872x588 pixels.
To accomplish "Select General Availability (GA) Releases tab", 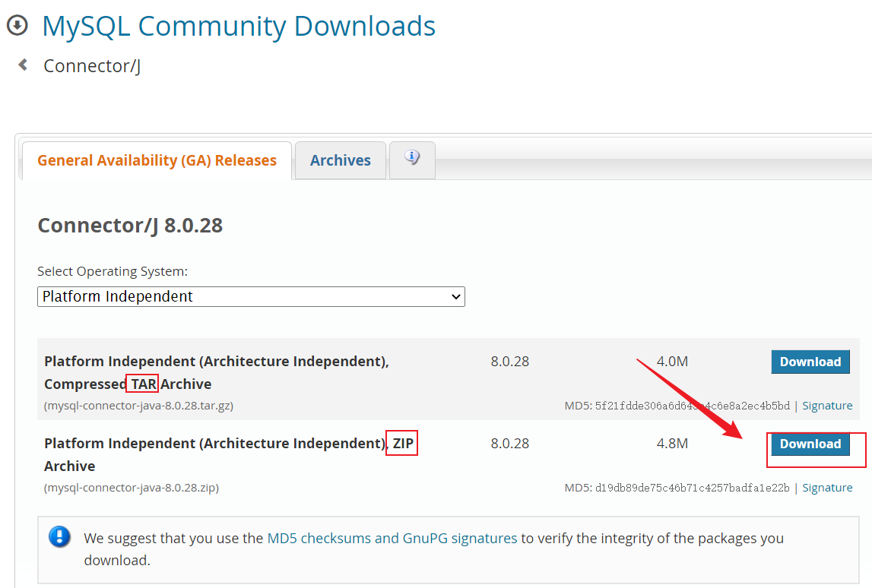I will click(x=157, y=160).
